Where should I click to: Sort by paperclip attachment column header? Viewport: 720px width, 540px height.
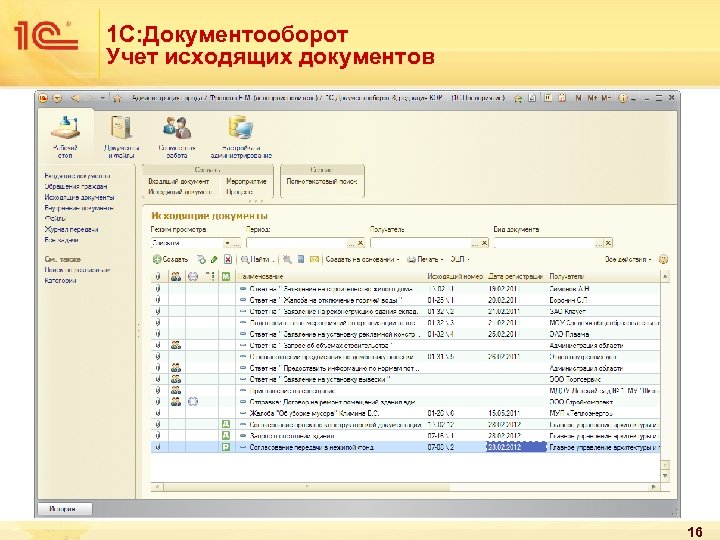click(x=158, y=276)
